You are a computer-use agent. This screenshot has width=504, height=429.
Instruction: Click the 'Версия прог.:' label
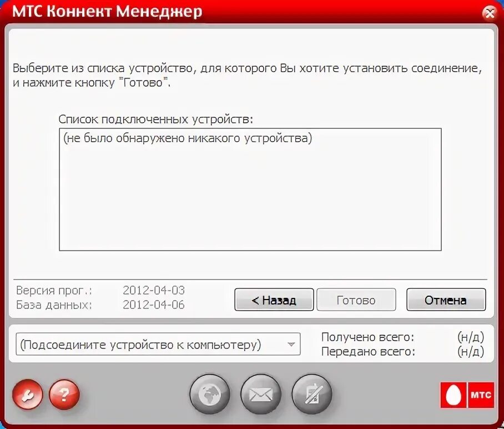tap(54, 291)
